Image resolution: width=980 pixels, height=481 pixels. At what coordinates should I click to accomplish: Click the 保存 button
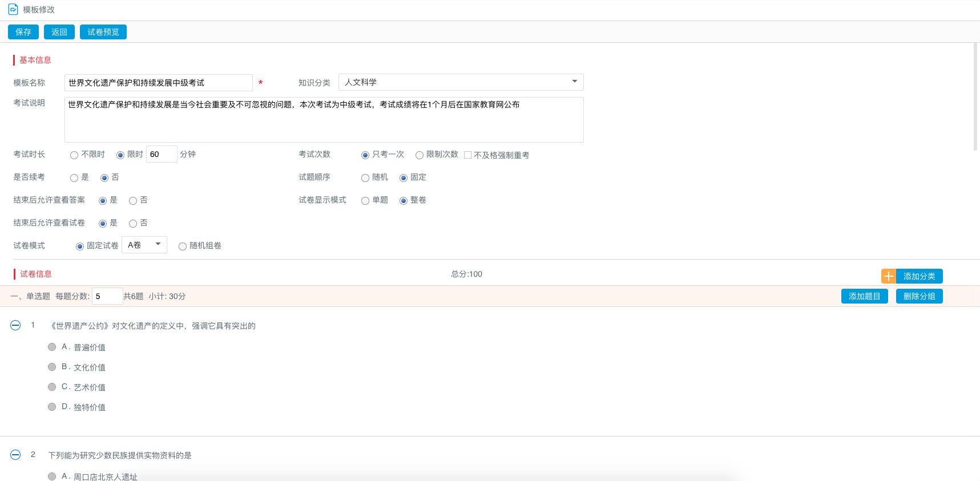click(x=23, y=32)
